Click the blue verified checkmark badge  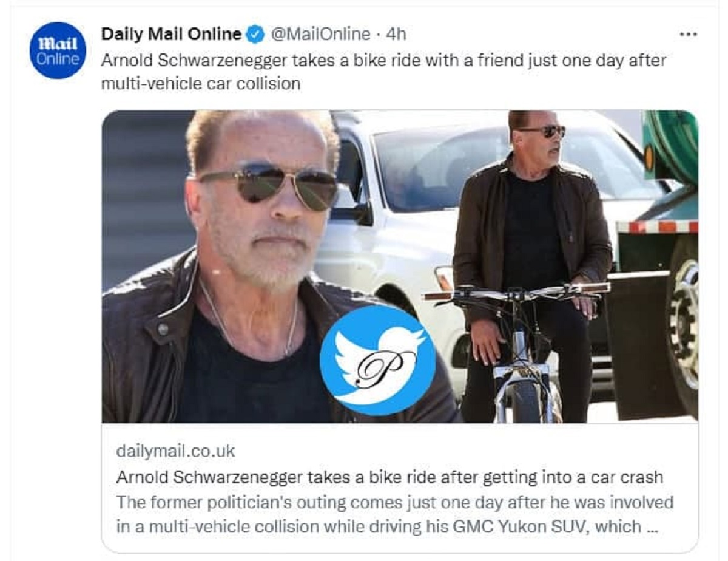(255, 35)
